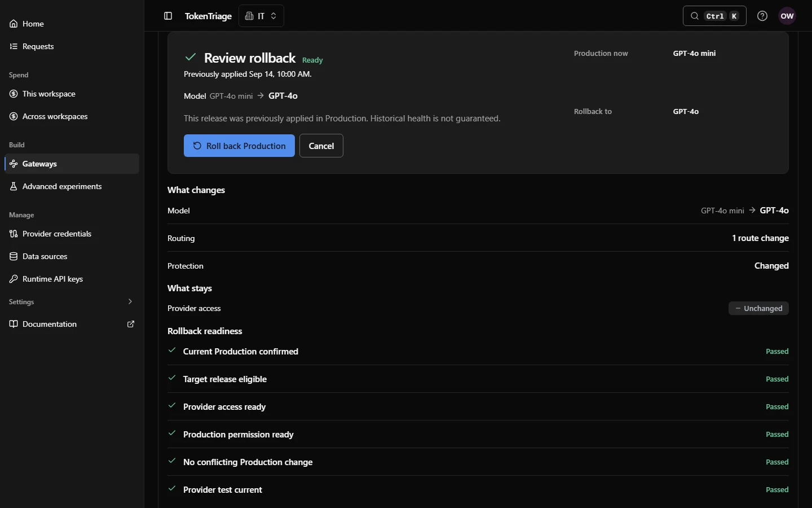Viewport: 812px width, 508px height.
Task: Click the This workspace dollar icon
Action: [14, 94]
